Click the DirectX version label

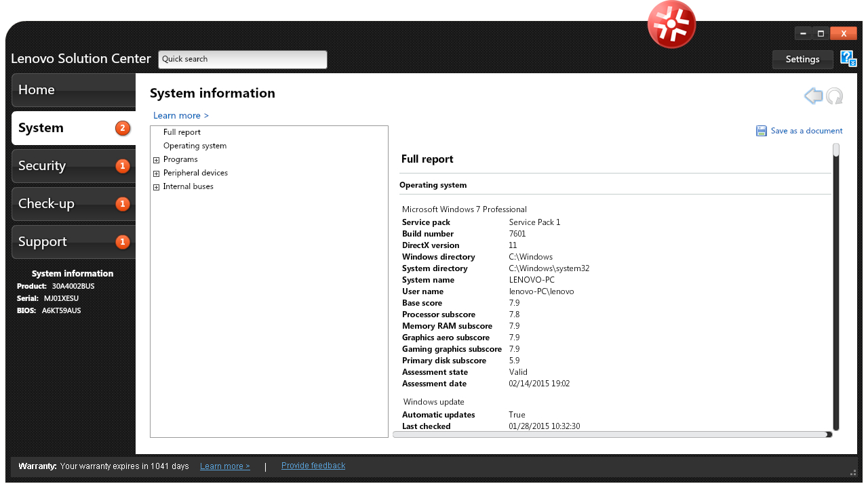coord(431,245)
